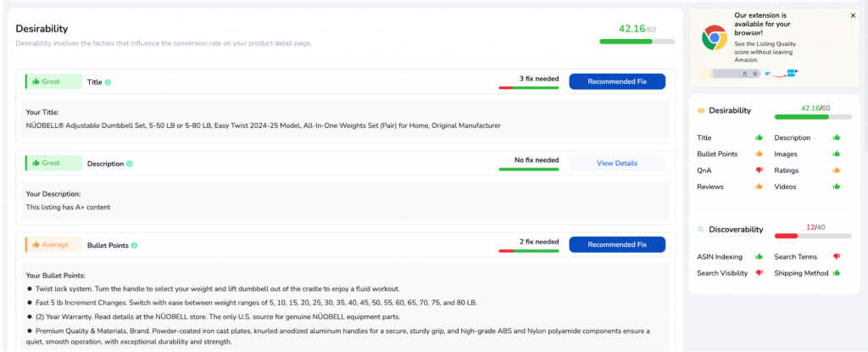Click the No fix needed label
The width and height of the screenshot is (868, 352).
point(537,160)
